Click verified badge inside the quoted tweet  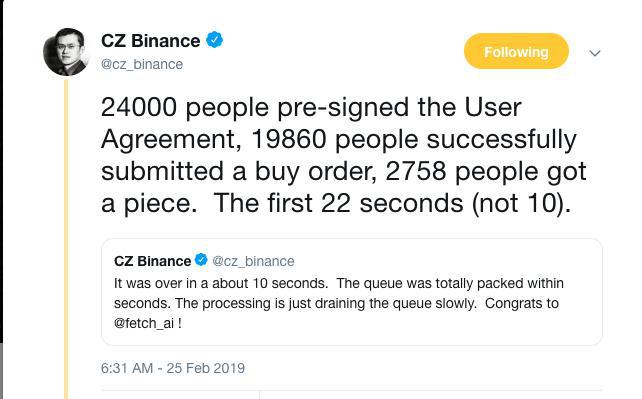pyautogui.click(x=201, y=260)
